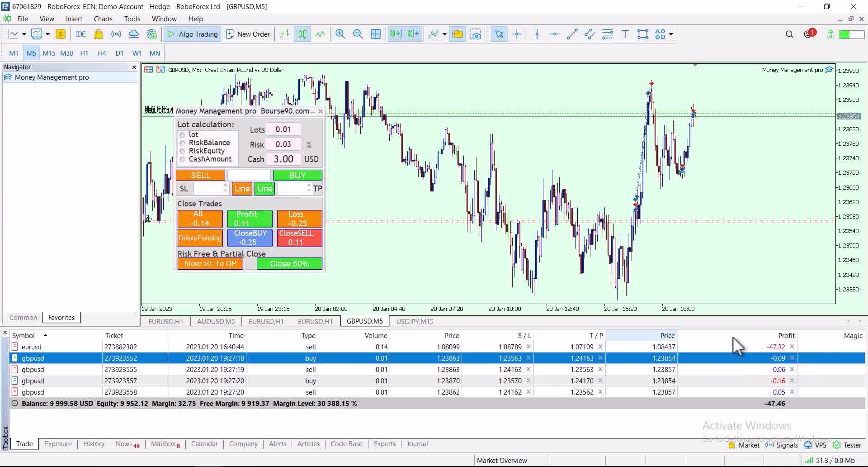
Task: Select the horizontal line drawing tool
Action: click(x=555, y=34)
